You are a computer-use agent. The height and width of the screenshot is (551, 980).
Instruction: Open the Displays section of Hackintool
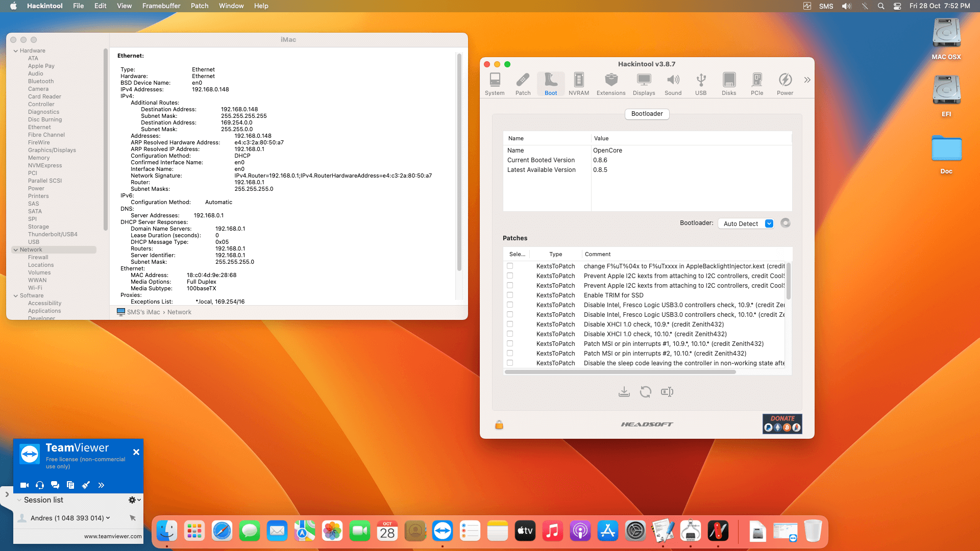tap(644, 83)
